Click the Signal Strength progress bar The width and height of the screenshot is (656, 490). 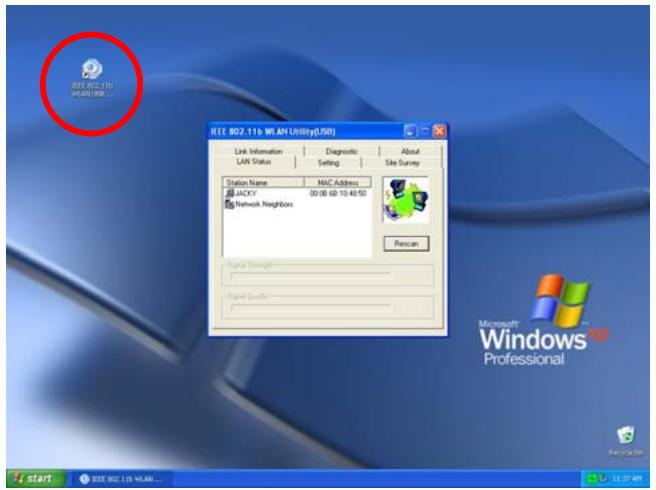(x=310, y=275)
